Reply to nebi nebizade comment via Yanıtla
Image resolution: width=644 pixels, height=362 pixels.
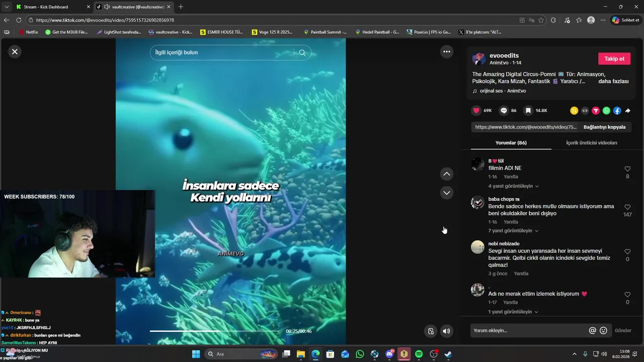tap(521, 274)
